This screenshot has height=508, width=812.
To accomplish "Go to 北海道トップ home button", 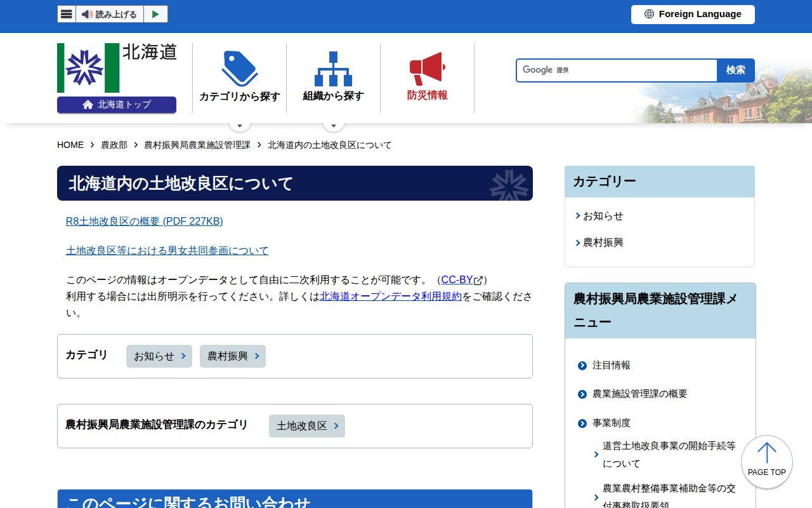I will click(117, 105).
